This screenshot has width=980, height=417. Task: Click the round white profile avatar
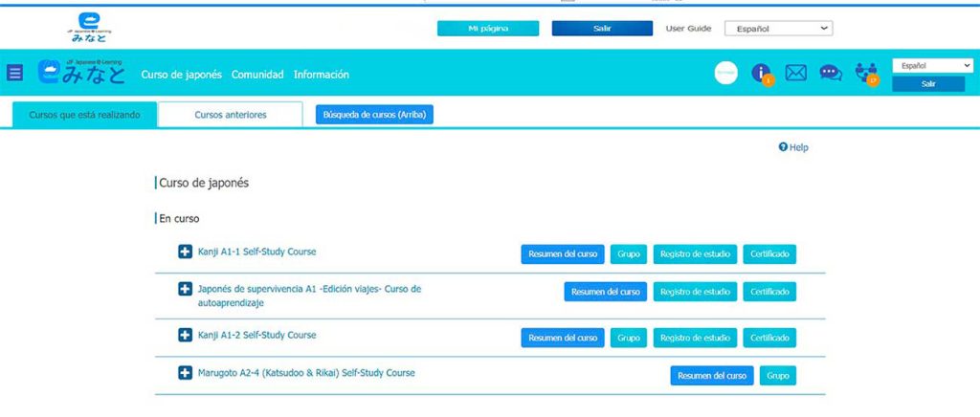click(726, 74)
